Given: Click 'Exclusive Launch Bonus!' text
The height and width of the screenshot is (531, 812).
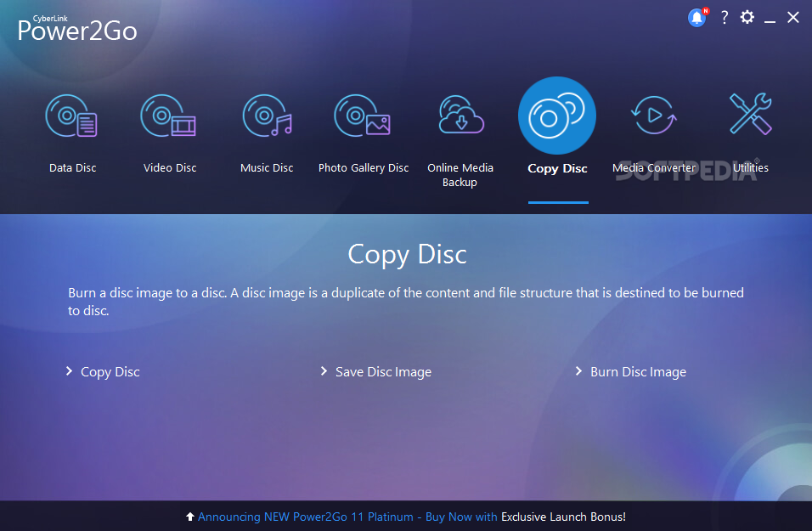Looking at the screenshot, I should click(563, 517).
